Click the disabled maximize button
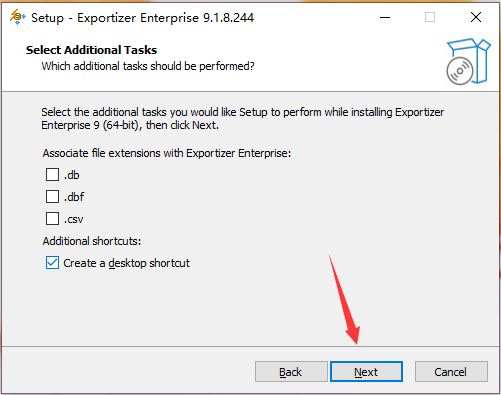Screen dimensions: 501x395 430,17
